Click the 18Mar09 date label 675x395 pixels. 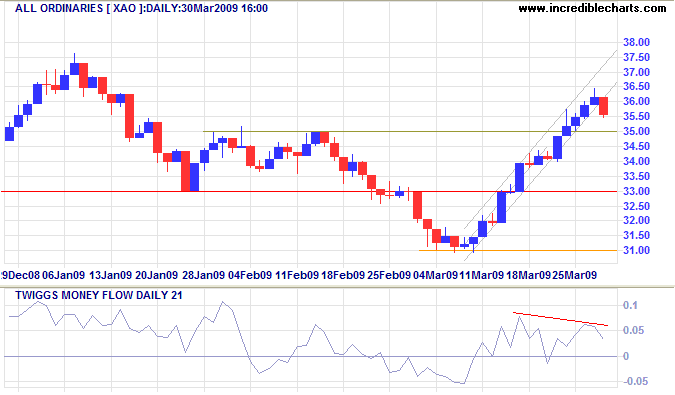point(528,275)
